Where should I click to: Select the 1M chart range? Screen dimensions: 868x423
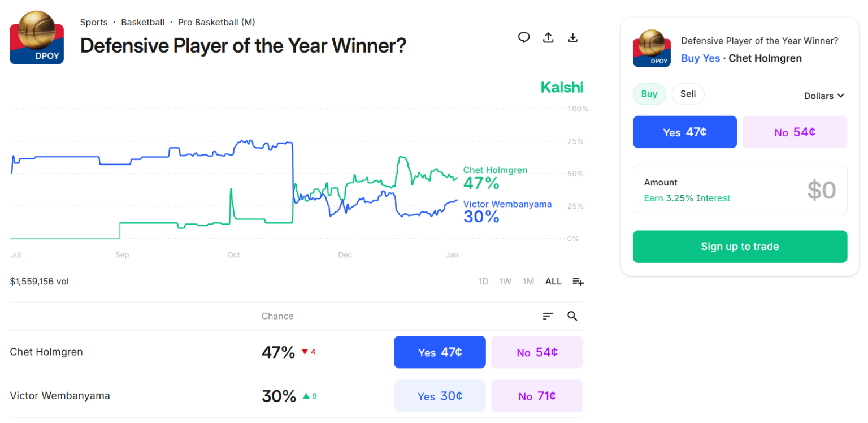coord(528,281)
